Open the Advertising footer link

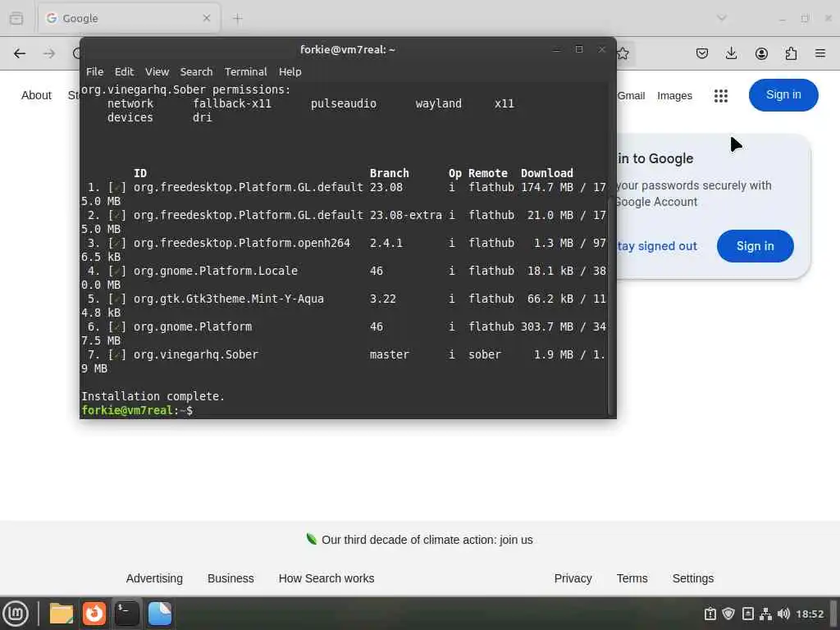[154, 578]
